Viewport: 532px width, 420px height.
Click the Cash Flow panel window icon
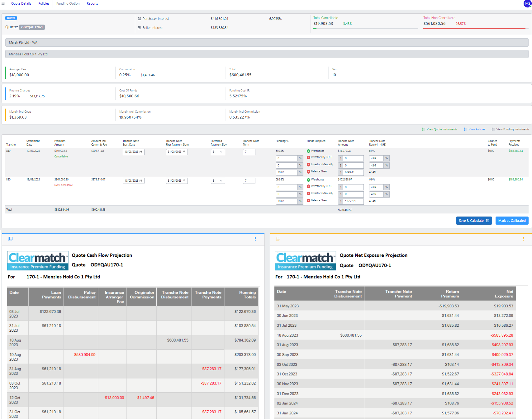coord(11,239)
